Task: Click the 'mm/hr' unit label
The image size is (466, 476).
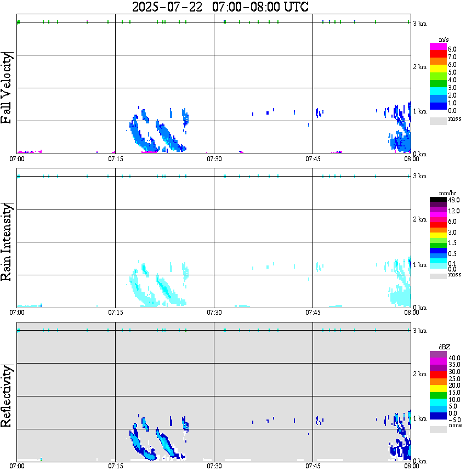Action: (x=447, y=194)
